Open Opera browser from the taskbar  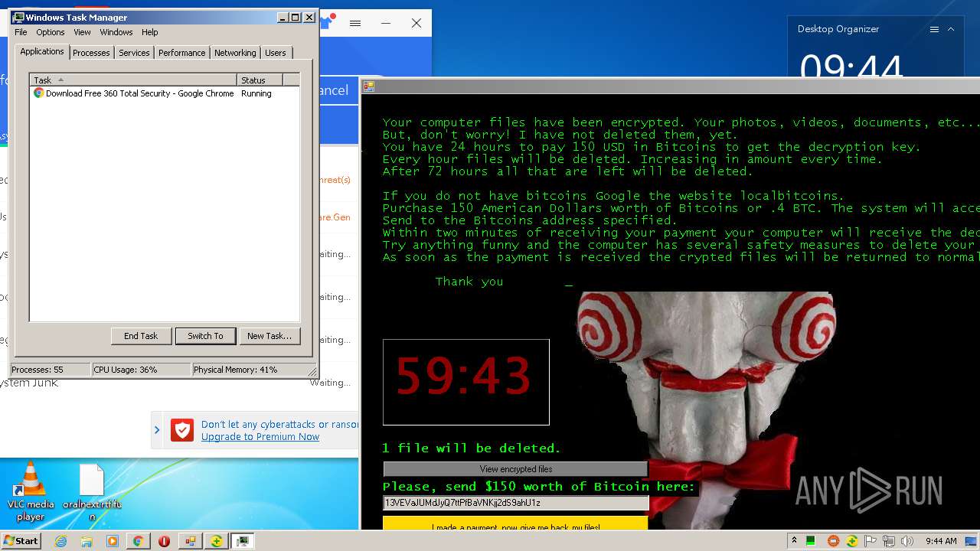(x=164, y=541)
